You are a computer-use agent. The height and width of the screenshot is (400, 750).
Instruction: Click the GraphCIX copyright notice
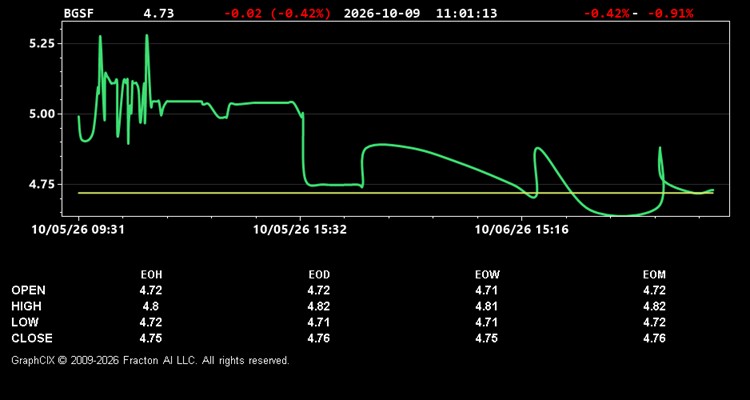tap(150, 360)
